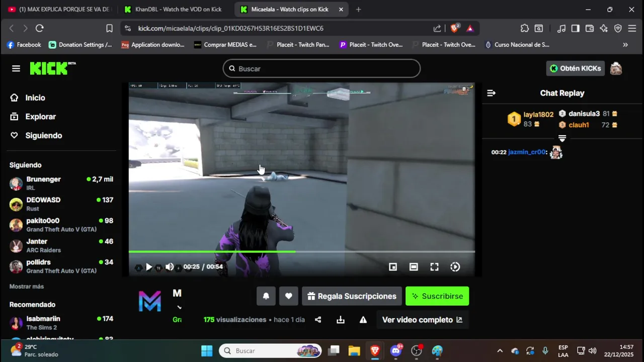Open the Brave Wallet icon
644x362 pixels.
click(x=590, y=29)
